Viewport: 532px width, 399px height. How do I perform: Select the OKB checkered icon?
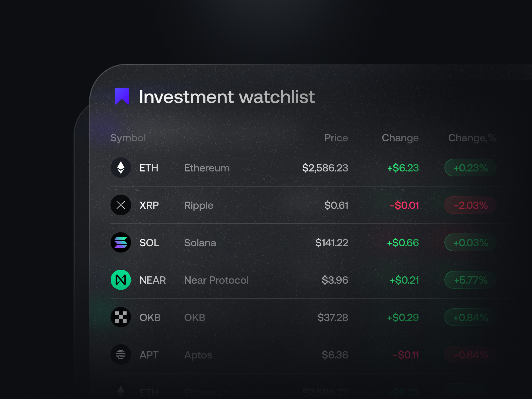pyautogui.click(x=121, y=317)
